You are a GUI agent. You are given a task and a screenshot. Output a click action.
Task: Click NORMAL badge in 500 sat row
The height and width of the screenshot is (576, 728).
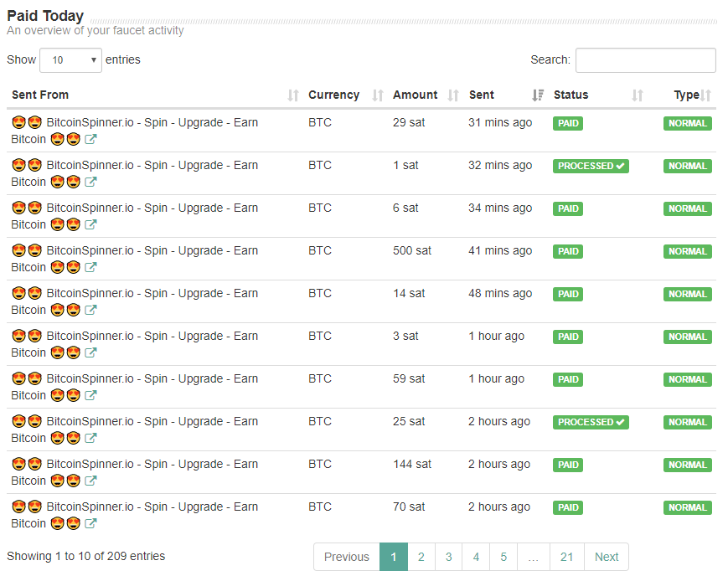point(687,251)
